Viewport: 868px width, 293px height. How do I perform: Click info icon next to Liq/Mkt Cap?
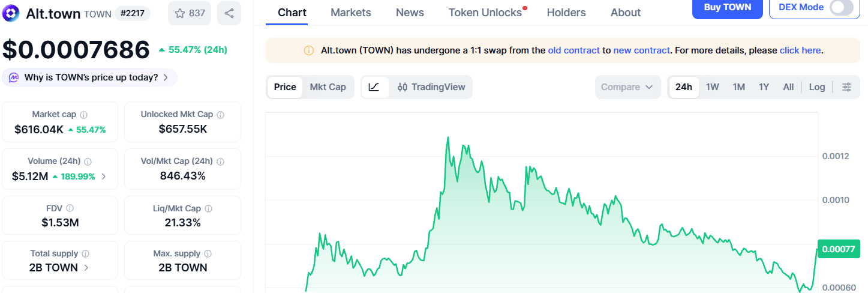pyautogui.click(x=208, y=208)
